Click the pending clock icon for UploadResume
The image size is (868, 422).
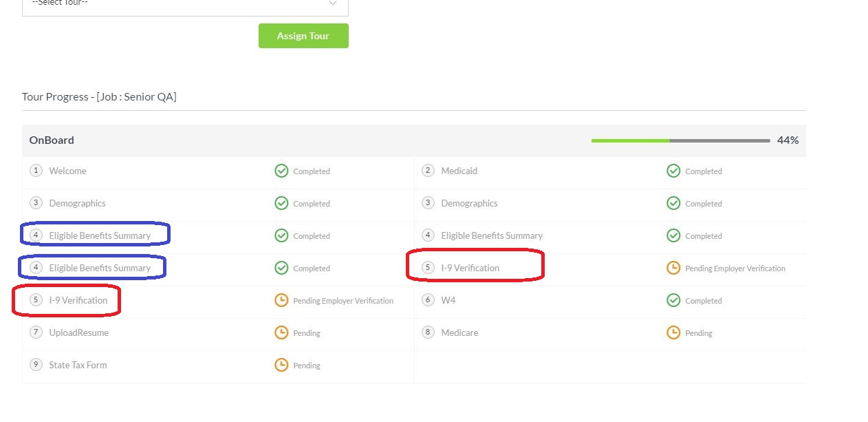(281, 333)
